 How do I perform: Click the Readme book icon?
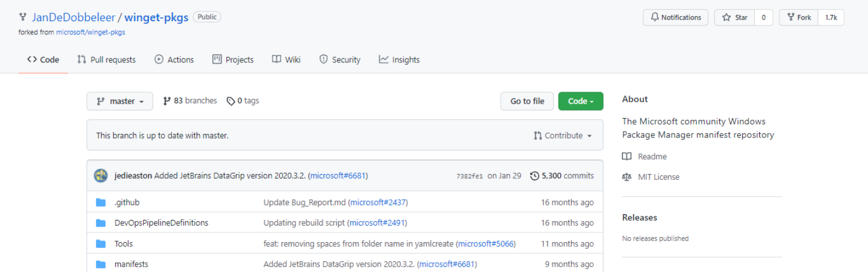tap(627, 156)
